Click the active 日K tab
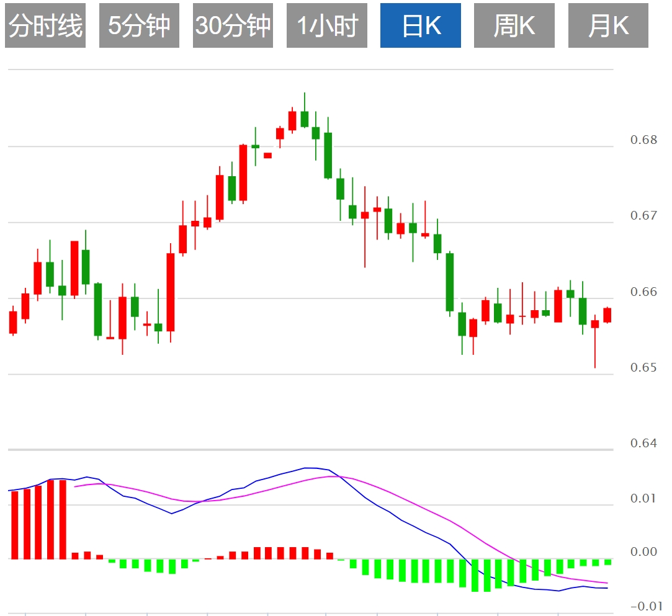 point(421,25)
